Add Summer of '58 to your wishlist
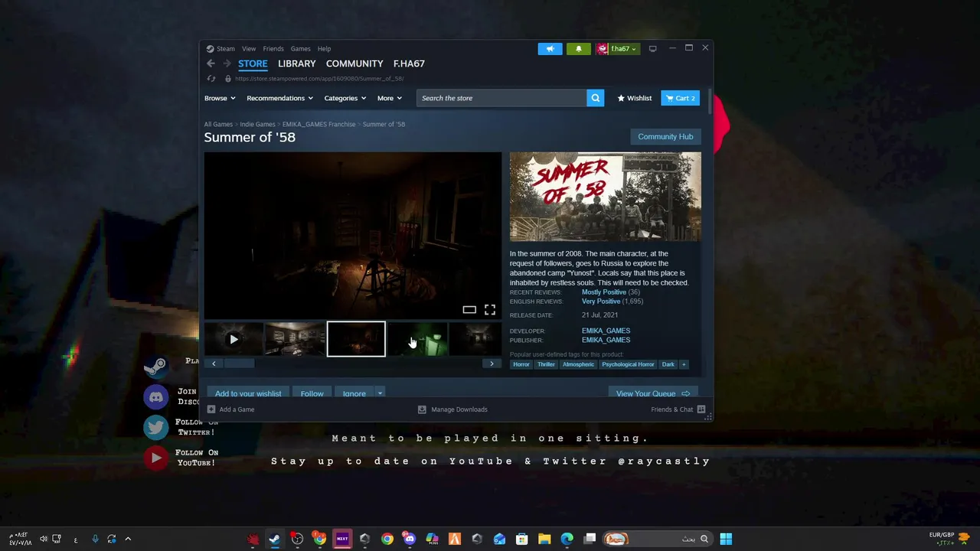 click(248, 393)
